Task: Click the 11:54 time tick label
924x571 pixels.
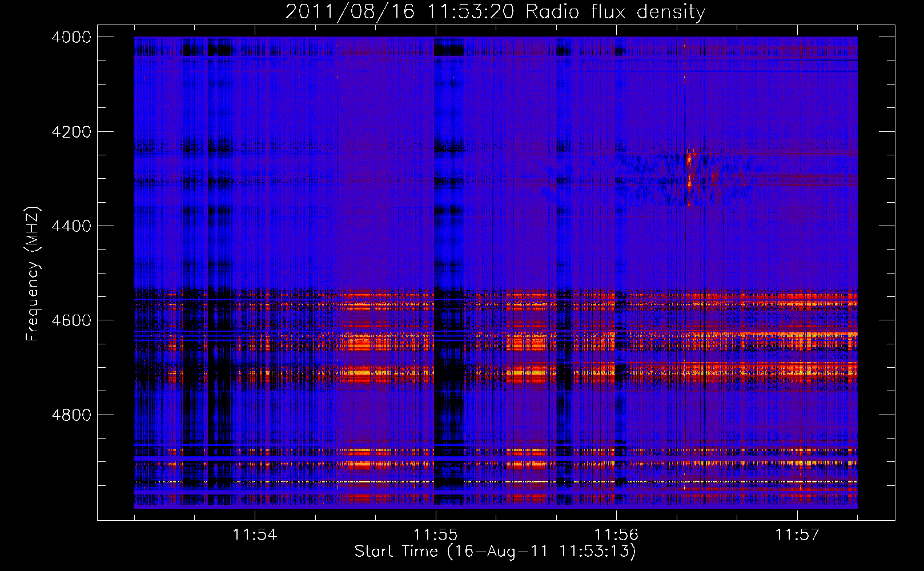Action: [x=255, y=535]
